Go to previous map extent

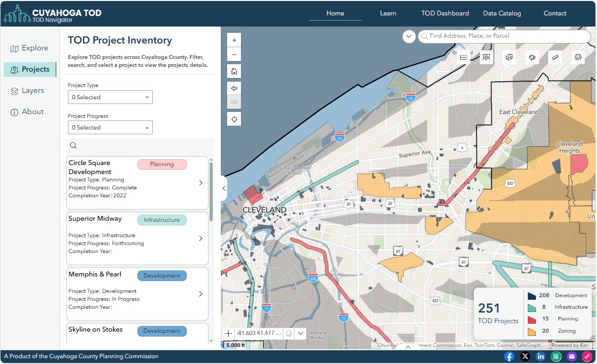[x=234, y=88]
